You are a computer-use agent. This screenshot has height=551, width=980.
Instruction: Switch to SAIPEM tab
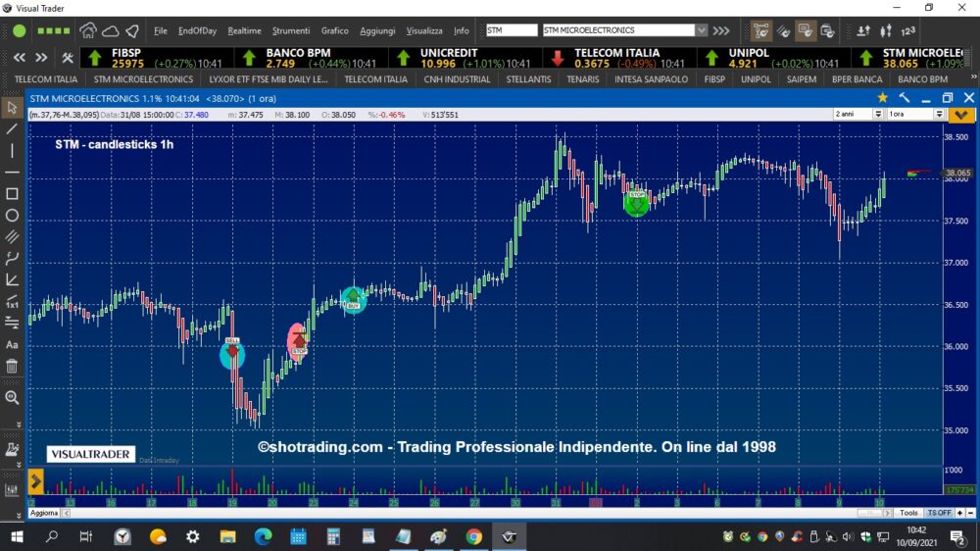(x=802, y=79)
